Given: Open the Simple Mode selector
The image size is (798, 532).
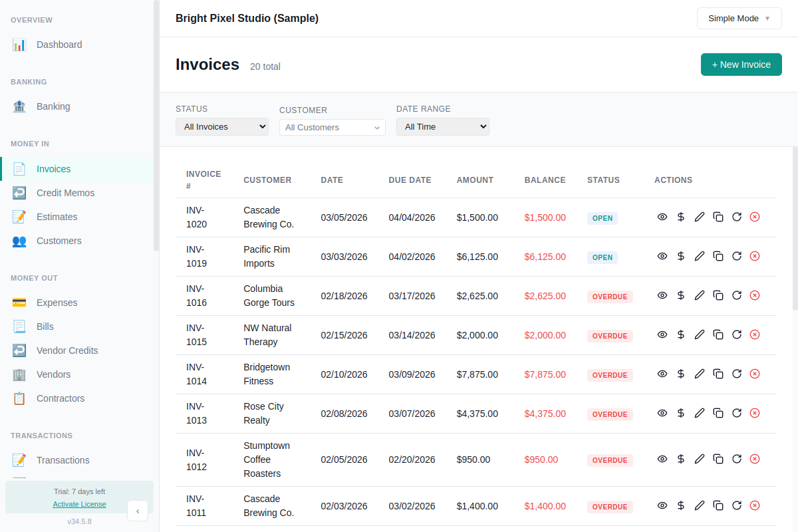Looking at the screenshot, I should [x=739, y=18].
